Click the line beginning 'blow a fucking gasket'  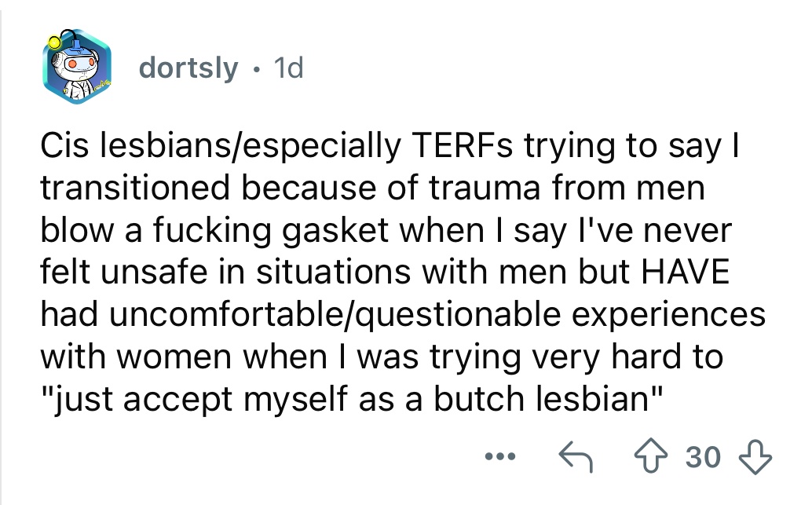click(386, 231)
